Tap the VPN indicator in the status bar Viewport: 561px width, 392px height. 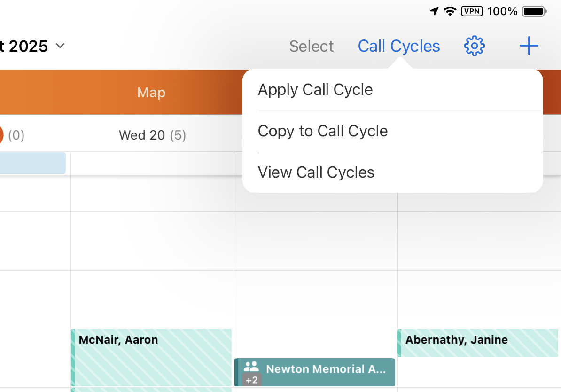(x=472, y=11)
